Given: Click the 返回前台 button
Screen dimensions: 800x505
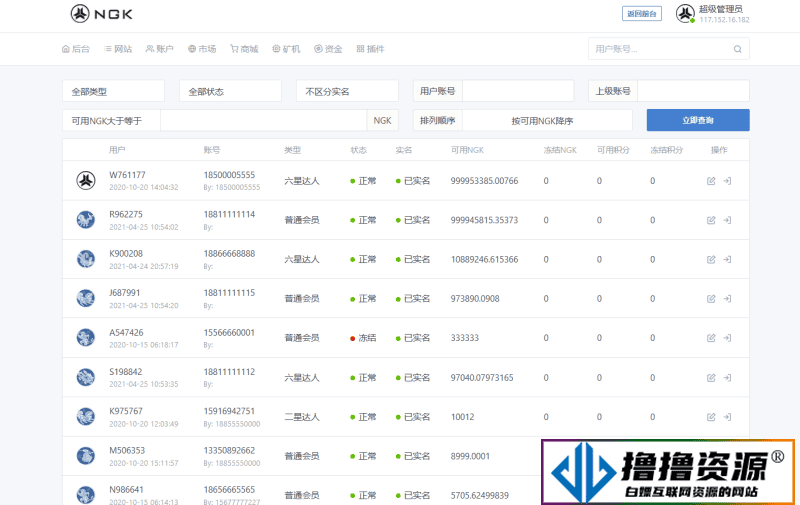Looking at the screenshot, I should pos(642,14).
